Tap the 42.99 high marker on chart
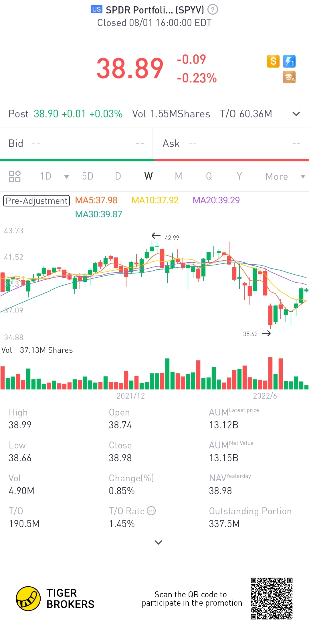The width and height of the screenshot is (309, 644). click(172, 238)
